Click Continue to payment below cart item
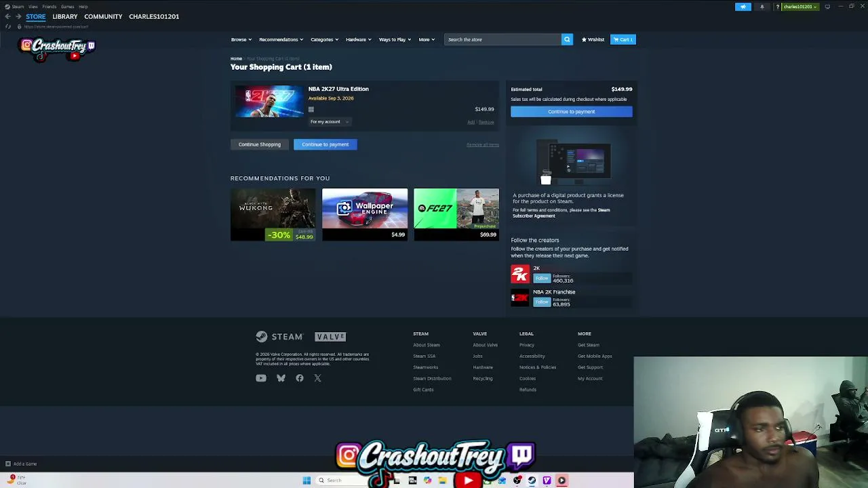The width and height of the screenshot is (868, 488). click(x=325, y=144)
